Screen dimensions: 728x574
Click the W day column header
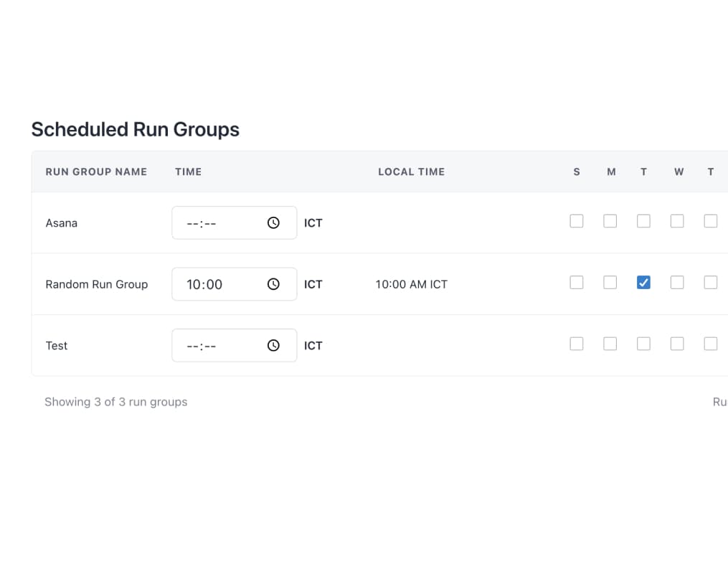(679, 171)
